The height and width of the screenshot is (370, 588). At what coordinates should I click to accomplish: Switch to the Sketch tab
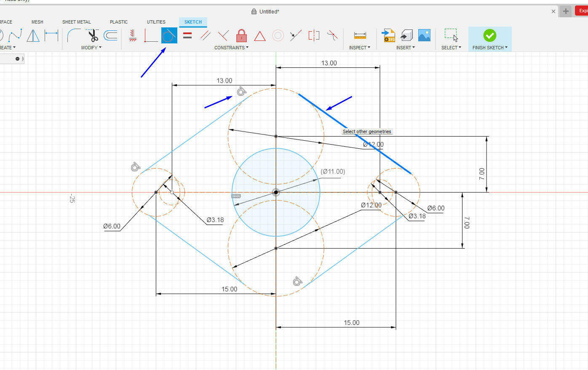(193, 22)
